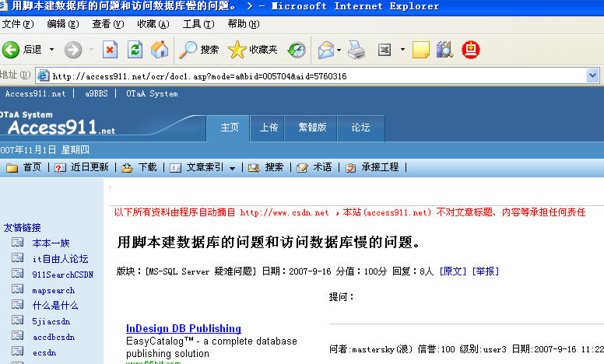The image size is (604, 364).
Task: Click the yellow note icon in toolbar
Action: tap(420, 50)
